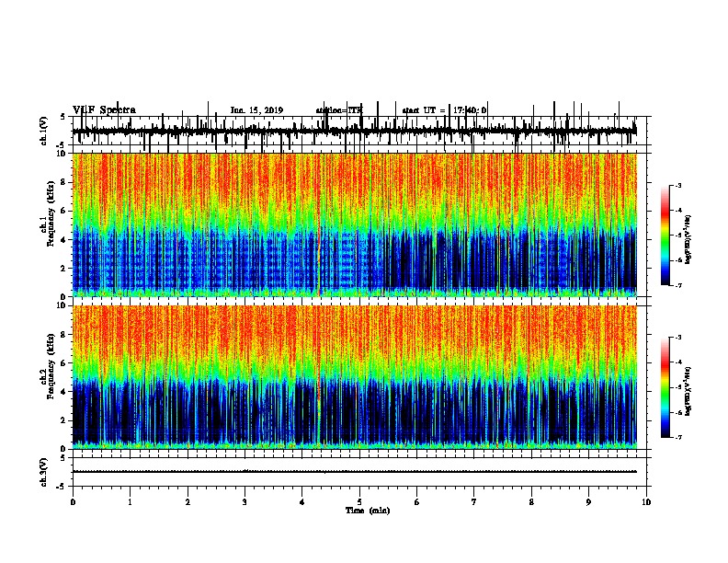Click the "8" label on the time axis
This screenshot has width=728, height=563.
[531, 502]
